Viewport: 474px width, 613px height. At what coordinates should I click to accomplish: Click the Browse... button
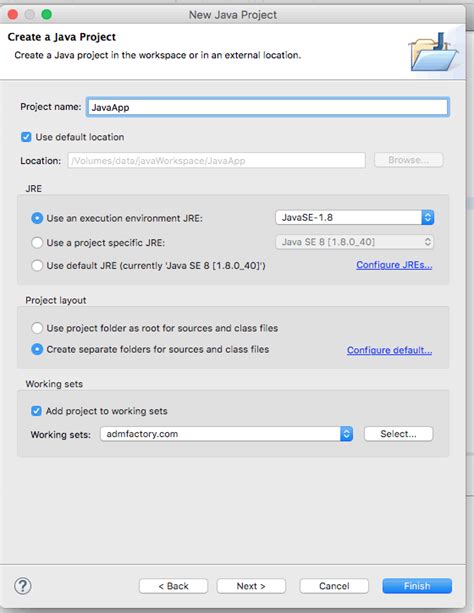(409, 160)
